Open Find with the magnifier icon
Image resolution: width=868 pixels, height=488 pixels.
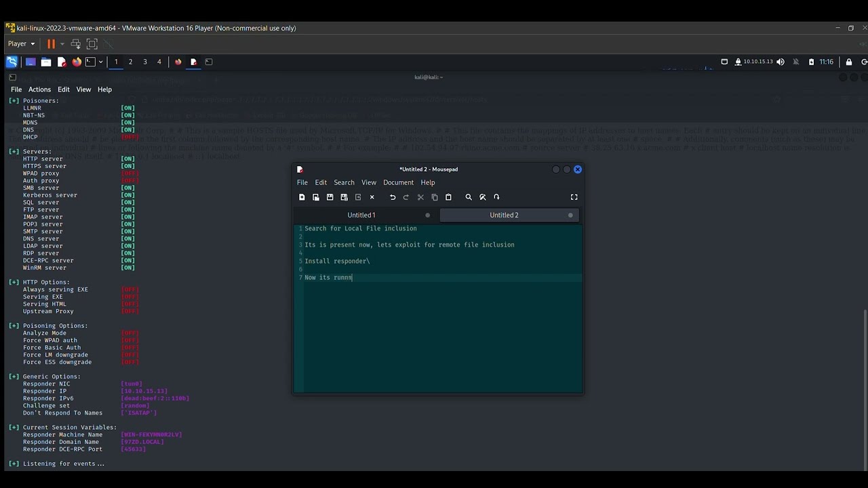click(x=469, y=197)
